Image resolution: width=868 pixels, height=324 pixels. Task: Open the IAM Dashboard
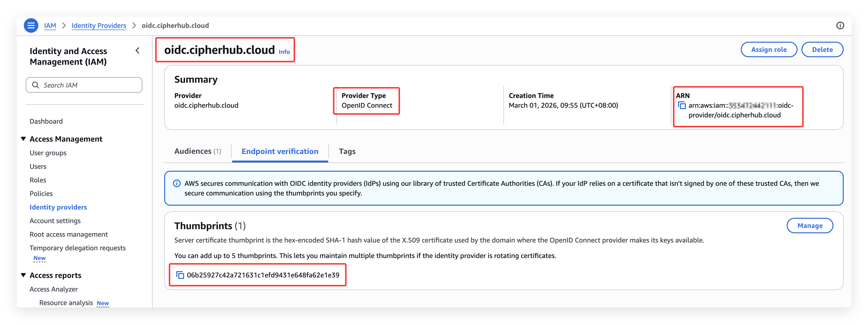click(x=46, y=121)
